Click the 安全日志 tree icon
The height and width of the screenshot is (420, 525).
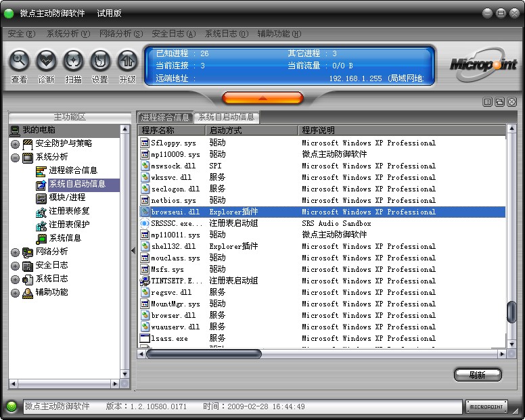28,266
